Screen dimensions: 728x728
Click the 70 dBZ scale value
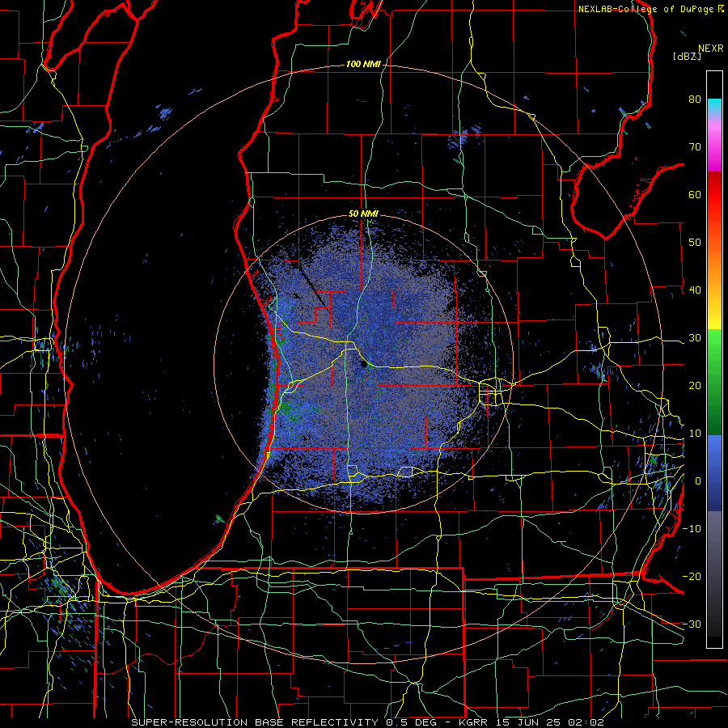[695, 147]
